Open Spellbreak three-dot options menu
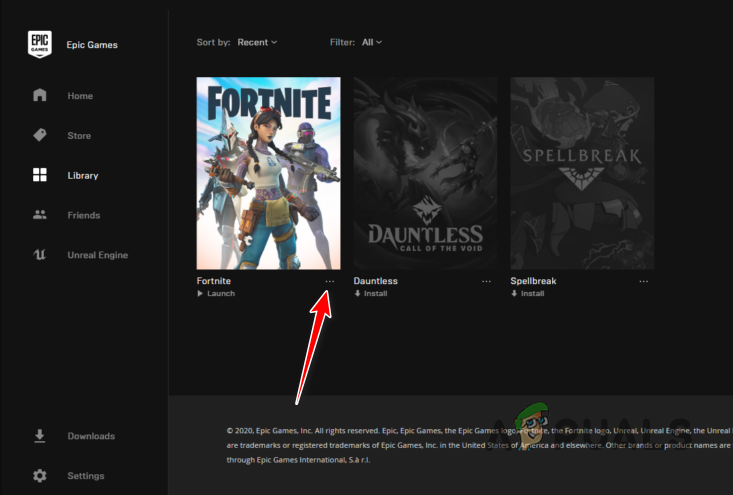The width and height of the screenshot is (733, 495). tap(643, 281)
